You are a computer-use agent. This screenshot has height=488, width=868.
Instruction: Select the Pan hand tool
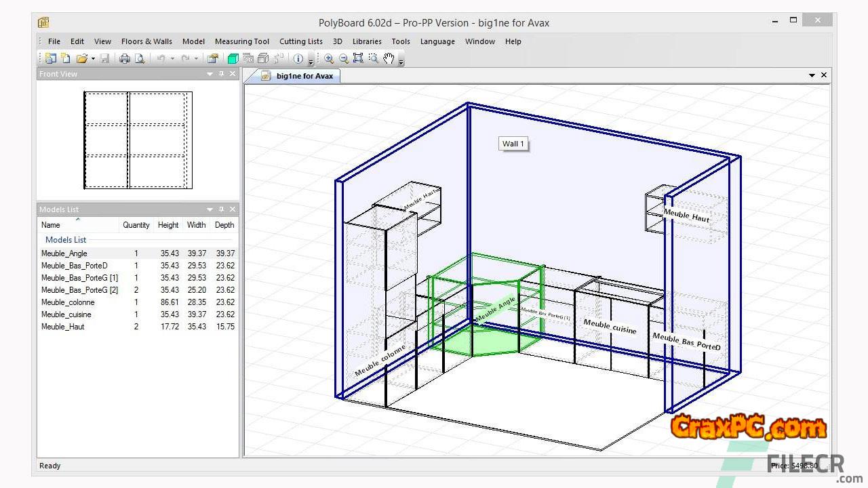click(x=389, y=59)
